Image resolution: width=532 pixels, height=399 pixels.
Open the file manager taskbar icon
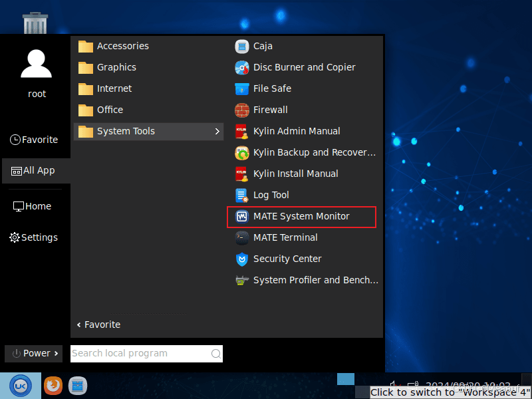[x=78, y=386]
